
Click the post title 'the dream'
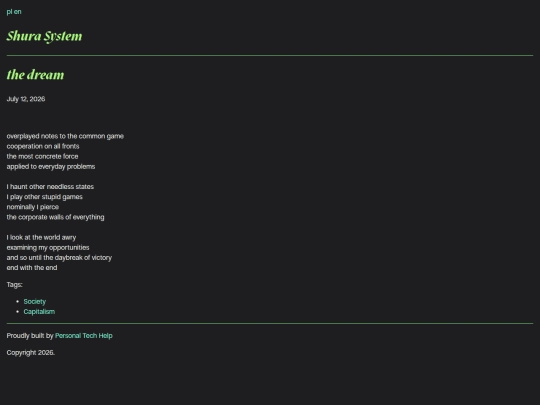tap(35, 75)
